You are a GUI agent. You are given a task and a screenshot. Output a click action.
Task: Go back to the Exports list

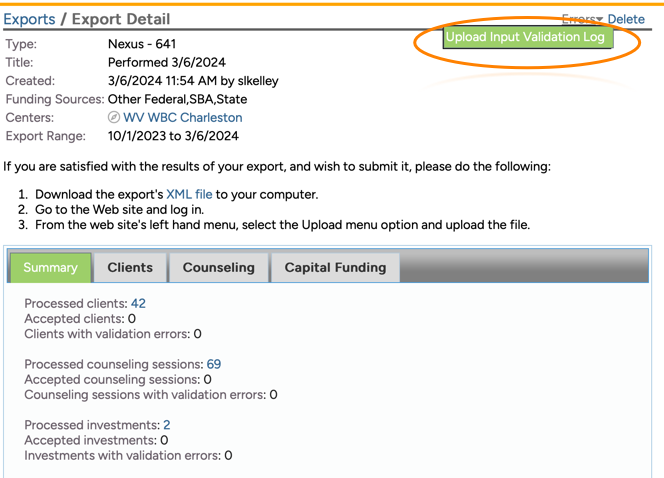coord(30,19)
